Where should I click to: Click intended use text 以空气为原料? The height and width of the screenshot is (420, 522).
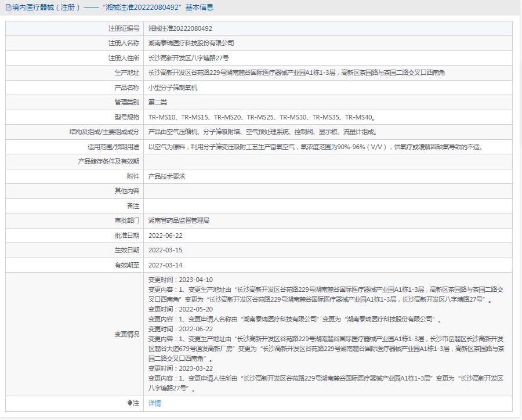pos(316,147)
